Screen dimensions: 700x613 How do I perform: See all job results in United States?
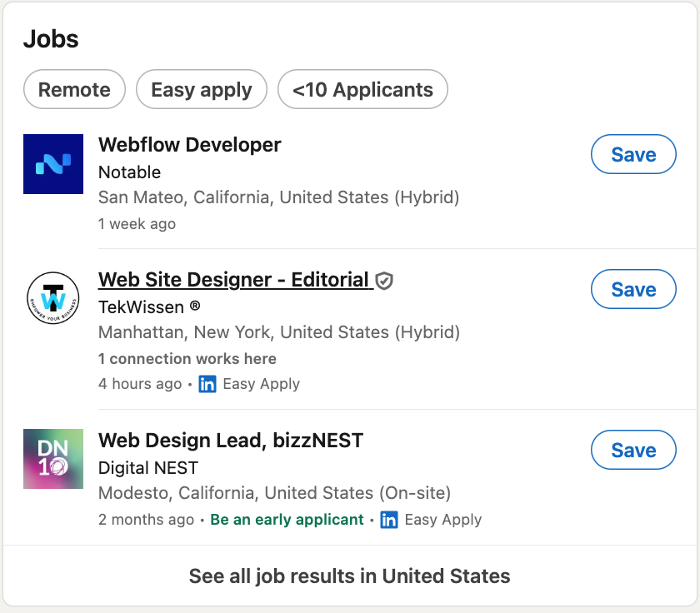pos(349,576)
